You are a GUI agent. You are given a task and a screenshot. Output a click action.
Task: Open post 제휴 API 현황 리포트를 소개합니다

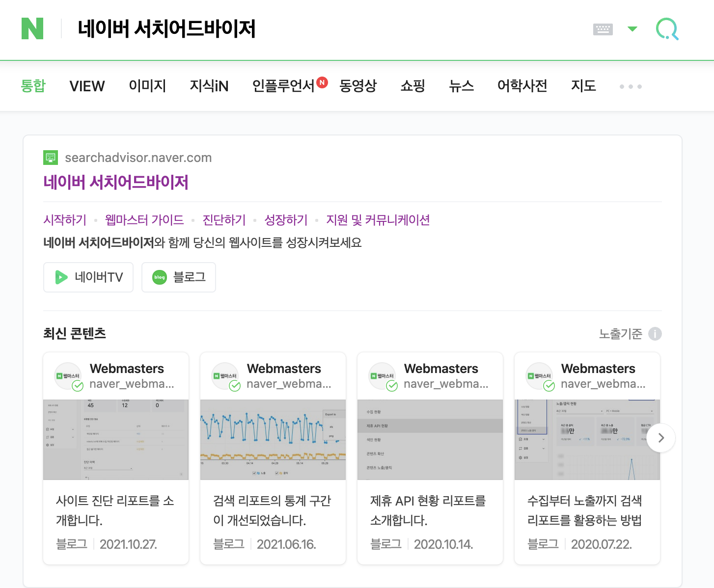[428, 510]
